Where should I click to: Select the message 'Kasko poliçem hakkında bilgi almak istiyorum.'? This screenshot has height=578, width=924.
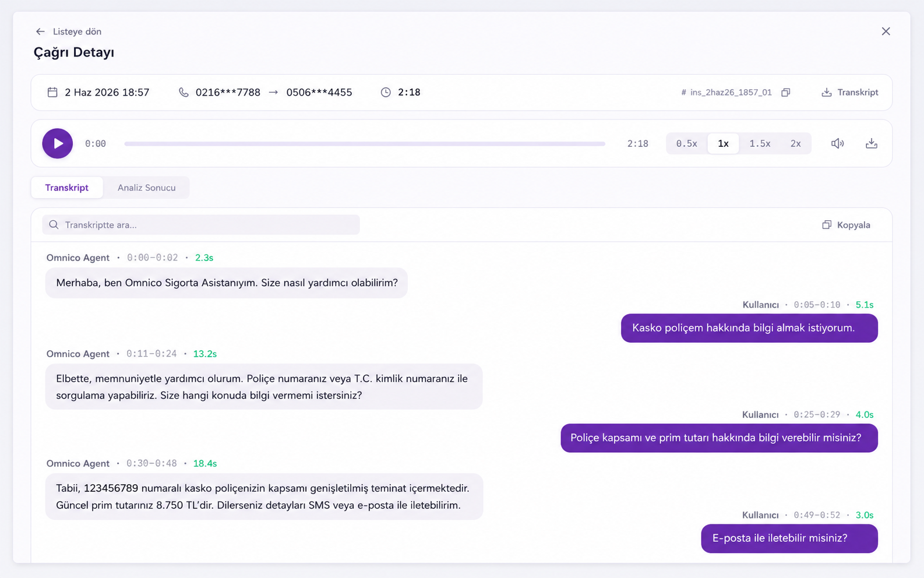tap(749, 328)
